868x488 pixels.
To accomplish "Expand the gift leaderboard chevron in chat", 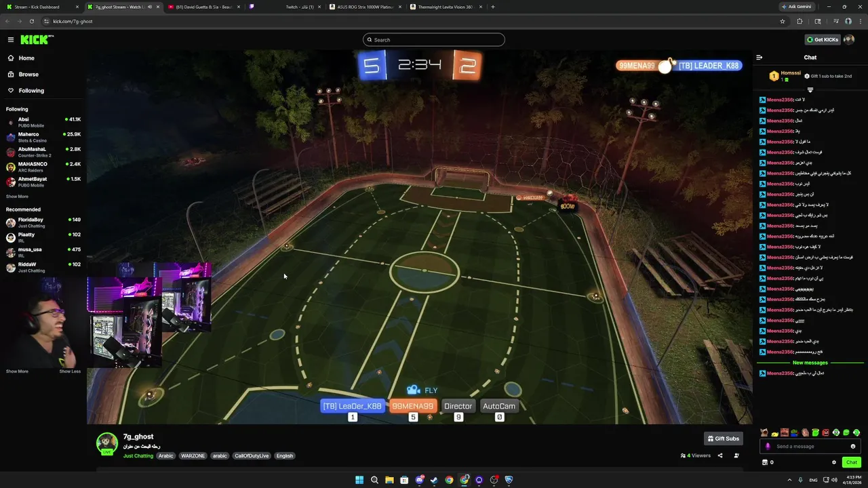I will click(x=810, y=89).
